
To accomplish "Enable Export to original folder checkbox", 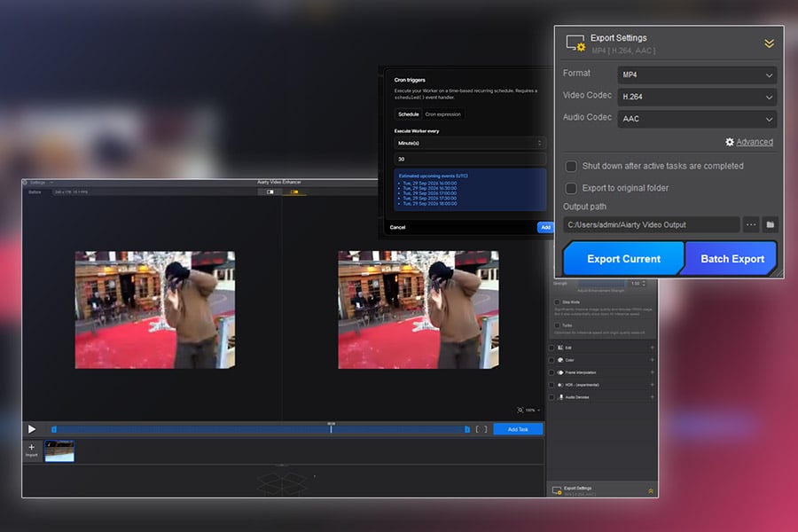I will [571, 188].
